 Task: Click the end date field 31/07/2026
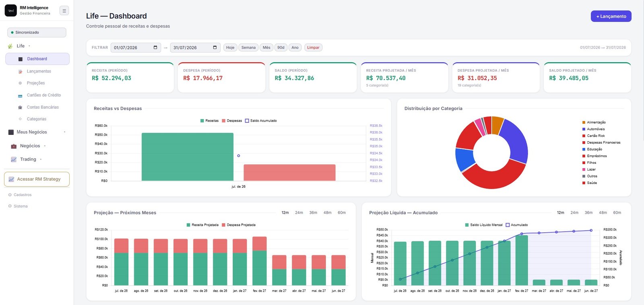click(x=195, y=47)
